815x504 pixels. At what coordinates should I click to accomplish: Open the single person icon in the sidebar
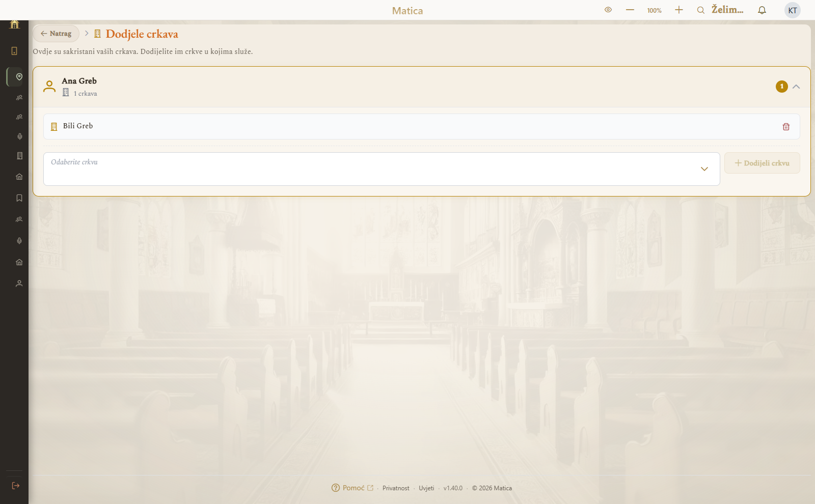pos(19,284)
